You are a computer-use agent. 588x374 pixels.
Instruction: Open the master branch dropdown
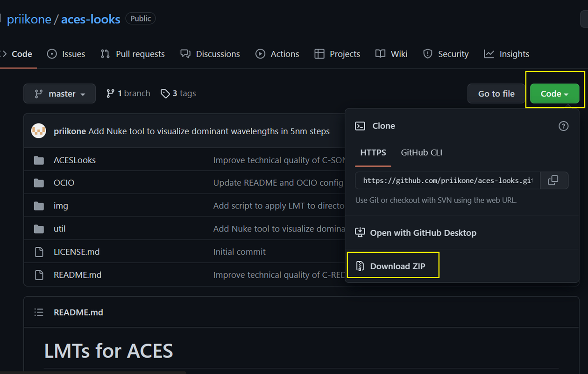click(60, 93)
